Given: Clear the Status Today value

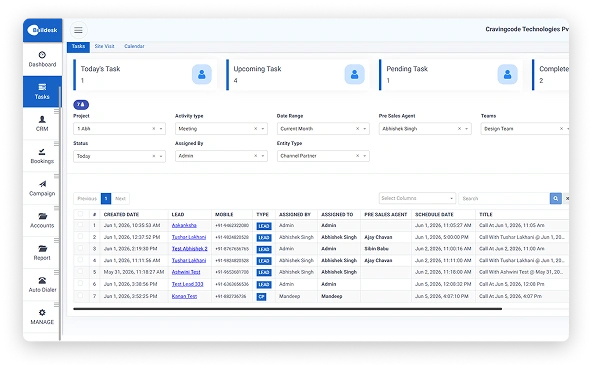Looking at the screenshot, I should click(154, 156).
